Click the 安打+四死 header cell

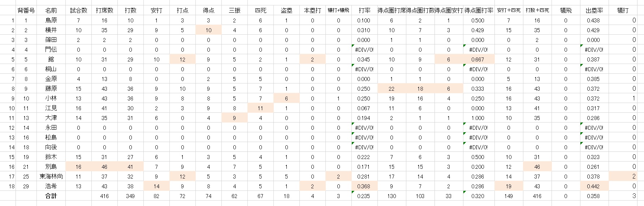click(x=509, y=10)
